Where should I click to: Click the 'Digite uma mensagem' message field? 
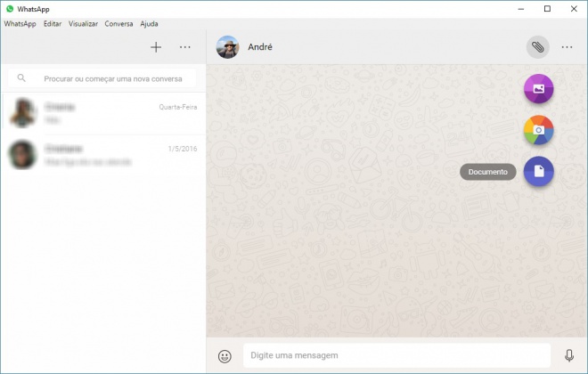coord(396,355)
